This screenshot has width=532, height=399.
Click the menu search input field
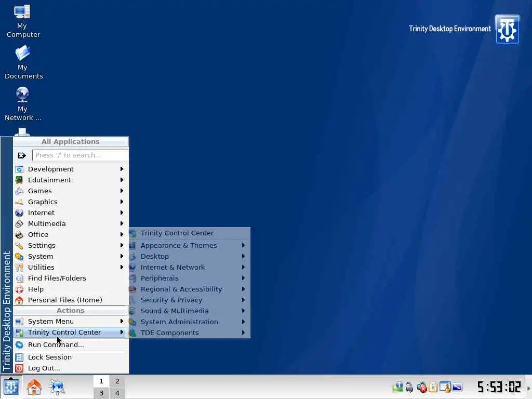81,155
